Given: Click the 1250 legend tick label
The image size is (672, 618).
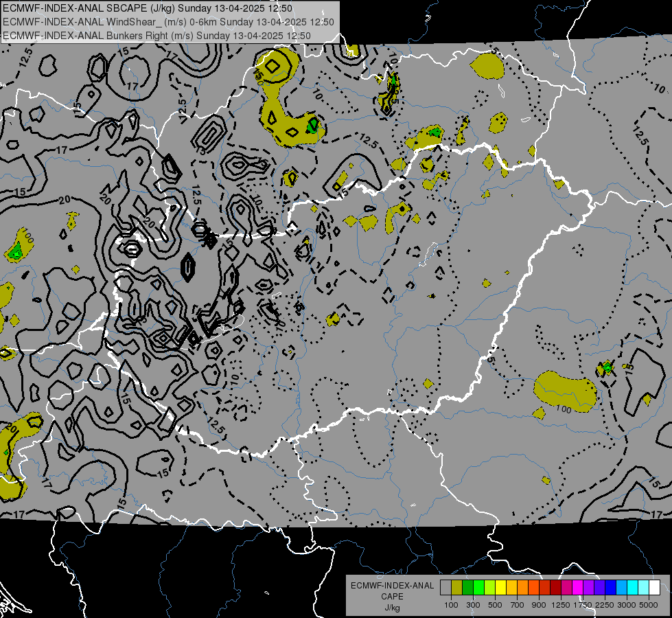Looking at the screenshot, I should pyautogui.click(x=561, y=605).
